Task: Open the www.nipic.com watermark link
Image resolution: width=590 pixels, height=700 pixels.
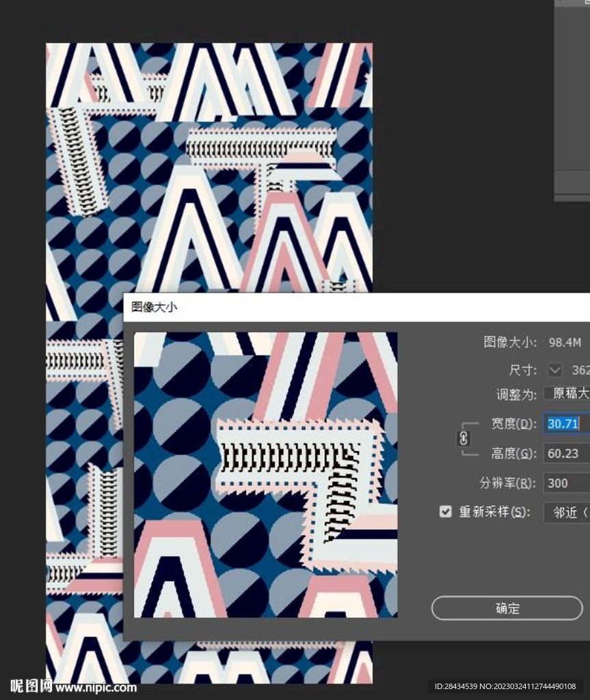Action: [x=96, y=687]
